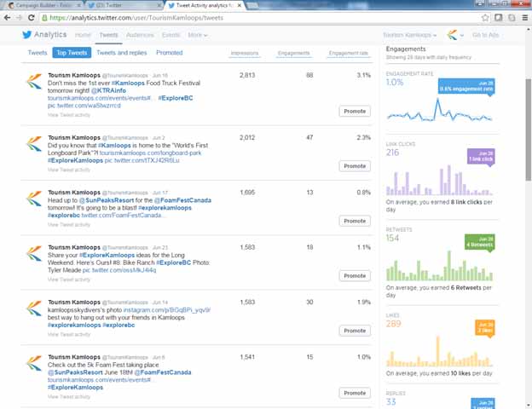Promote the kamloopsskydivers photo tweet
Image resolution: width=532 pixels, height=409 pixels.
(355, 331)
